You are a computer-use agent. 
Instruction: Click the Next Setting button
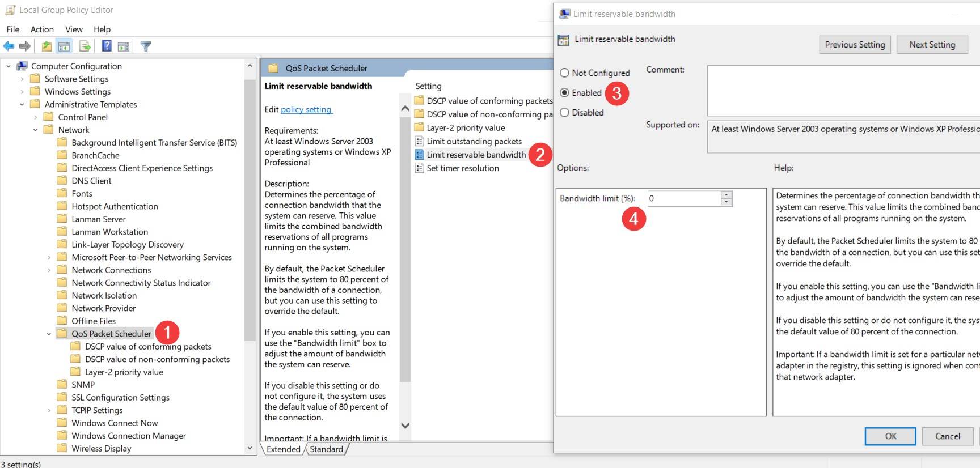[x=932, y=45]
